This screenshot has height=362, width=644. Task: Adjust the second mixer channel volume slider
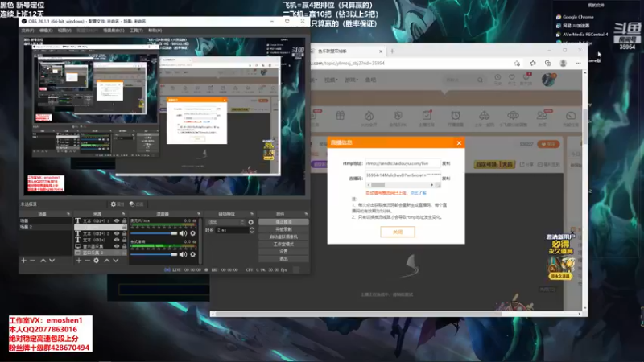coord(154,254)
